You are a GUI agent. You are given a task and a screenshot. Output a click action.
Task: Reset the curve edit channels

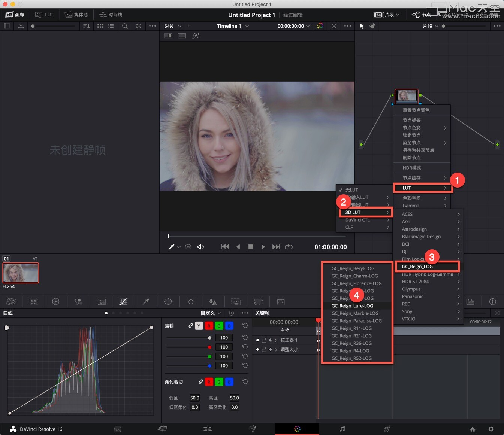tap(245, 326)
